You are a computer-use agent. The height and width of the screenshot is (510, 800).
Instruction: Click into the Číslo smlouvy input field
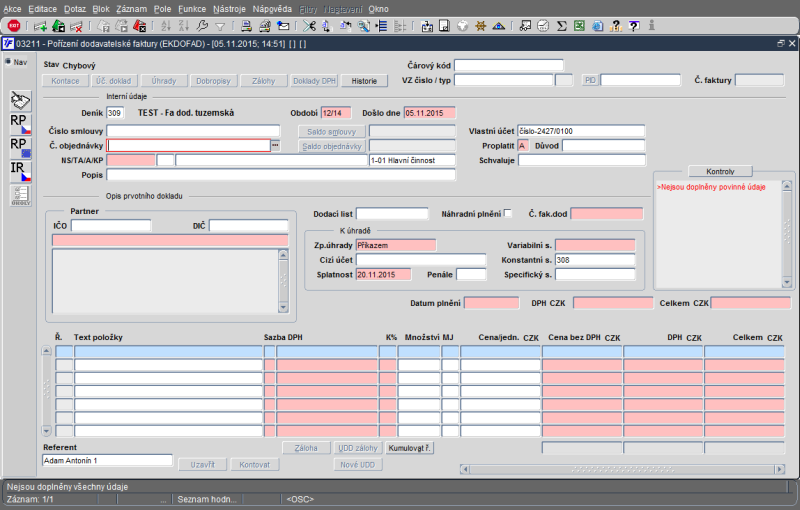click(193, 131)
